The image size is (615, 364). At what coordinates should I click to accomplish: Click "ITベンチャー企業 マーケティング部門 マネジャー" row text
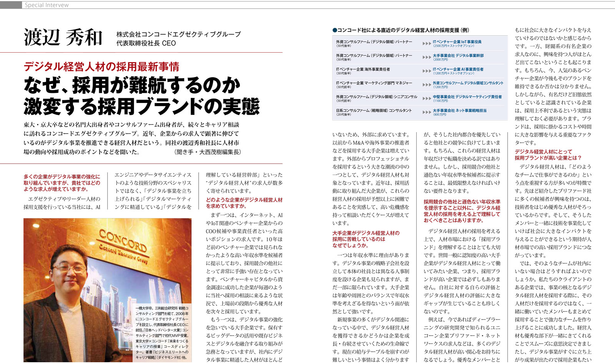pos(374,83)
